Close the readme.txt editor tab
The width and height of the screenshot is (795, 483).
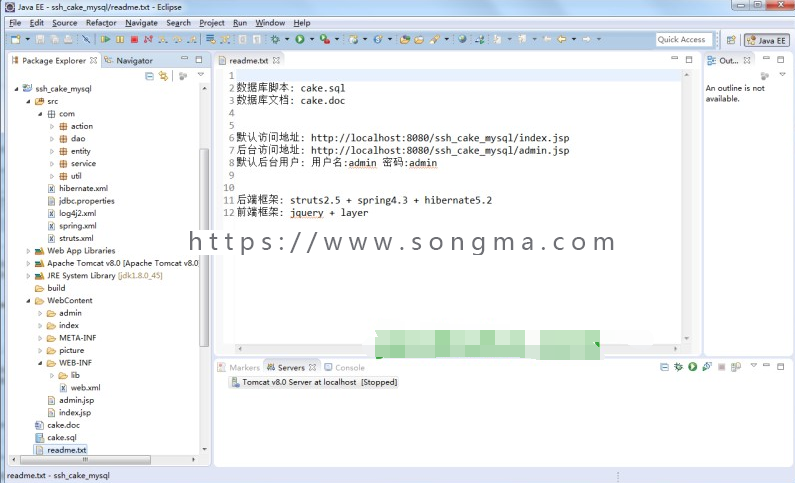(x=276, y=60)
